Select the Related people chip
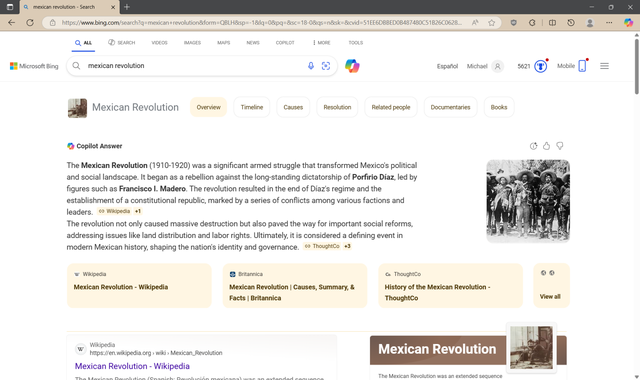The image size is (640, 380). (x=391, y=107)
